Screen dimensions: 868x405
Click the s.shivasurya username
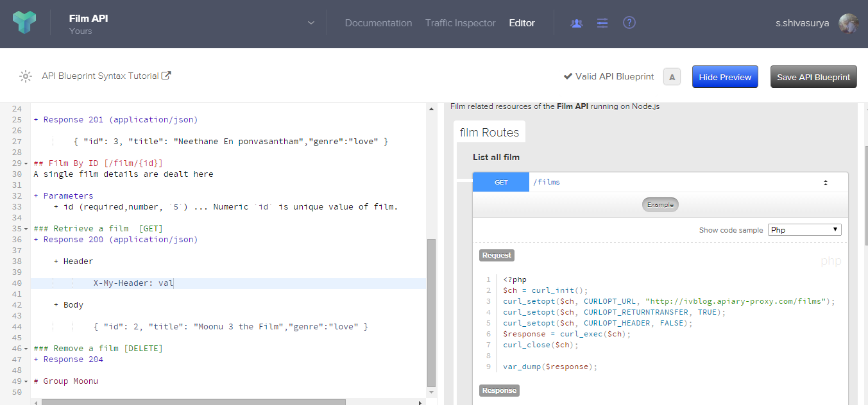point(802,23)
